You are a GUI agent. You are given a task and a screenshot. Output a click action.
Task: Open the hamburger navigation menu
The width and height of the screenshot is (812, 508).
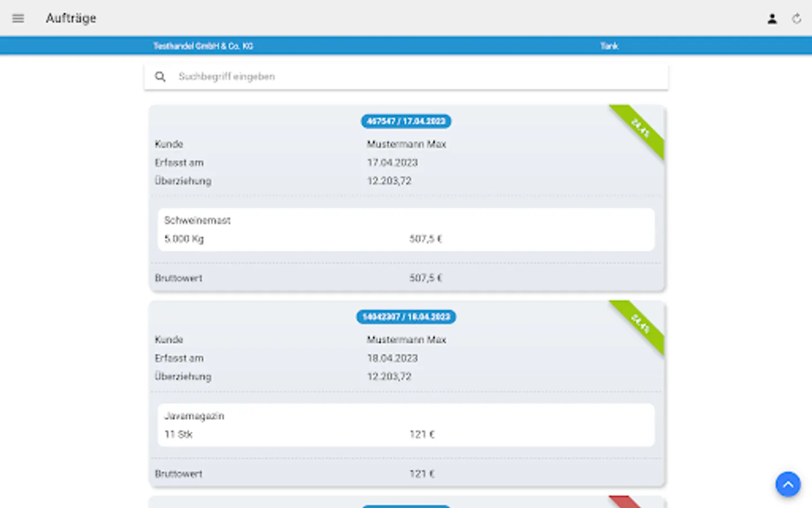click(18, 18)
